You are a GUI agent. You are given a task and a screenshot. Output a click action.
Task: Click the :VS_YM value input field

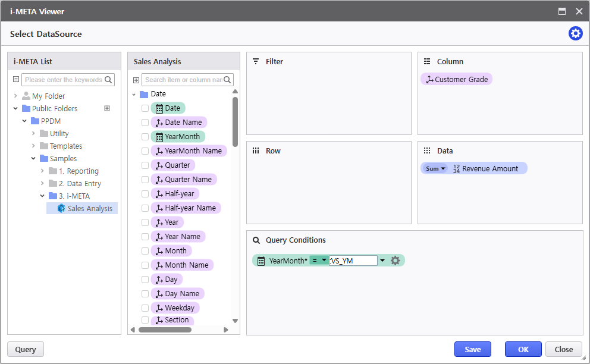coord(353,261)
